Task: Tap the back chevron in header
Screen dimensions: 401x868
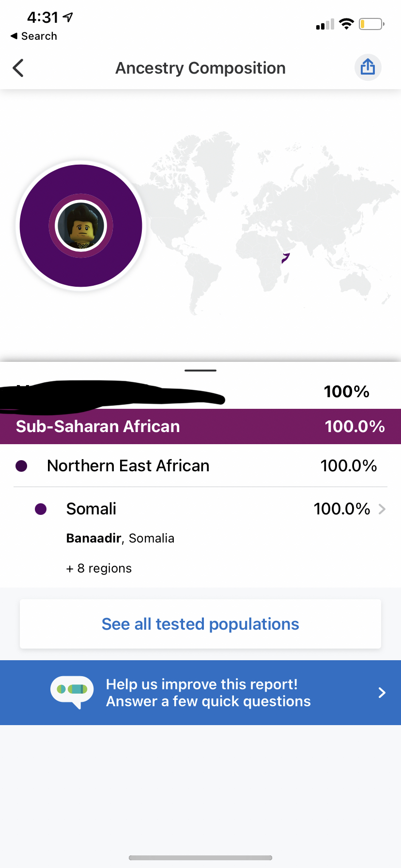Action: (18, 68)
